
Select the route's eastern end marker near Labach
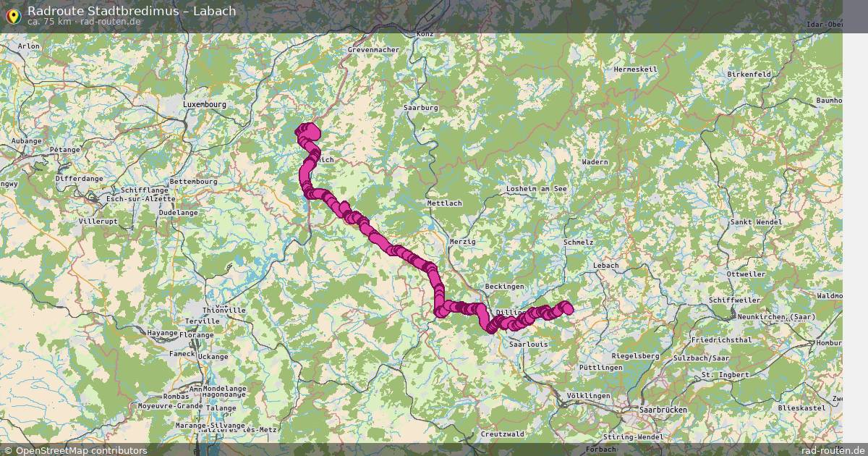point(566,308)
